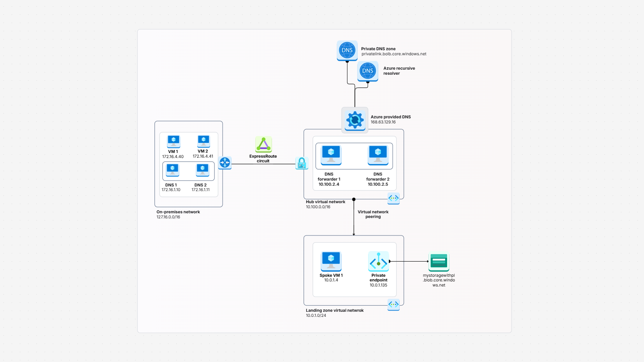Click the On-premises network label
644x362 pixels.
(178, 212)
